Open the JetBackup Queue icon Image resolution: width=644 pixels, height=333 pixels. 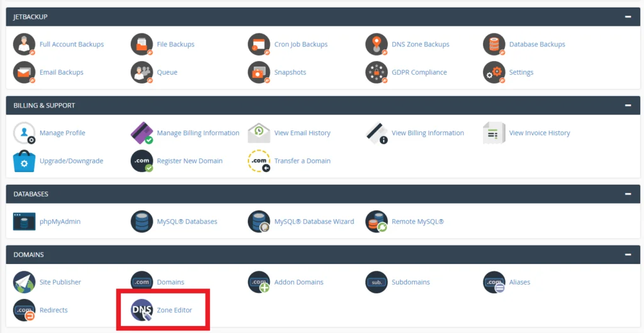(142, 72)
